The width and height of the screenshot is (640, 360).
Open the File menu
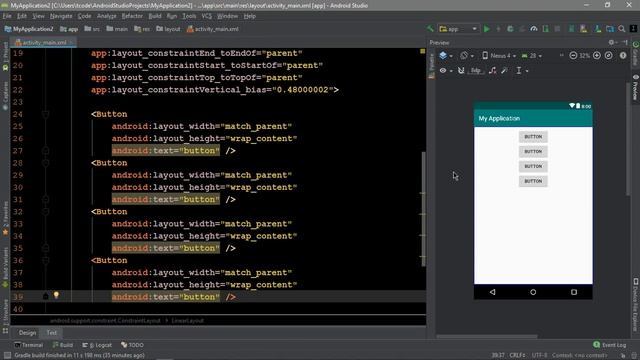click(x=7, y=16)
